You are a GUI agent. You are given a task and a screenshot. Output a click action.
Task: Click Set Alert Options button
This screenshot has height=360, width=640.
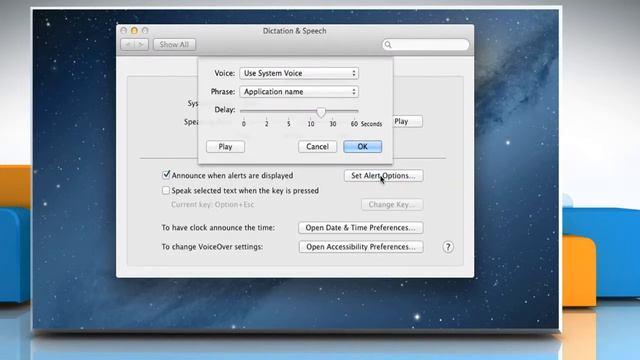point(383,176)
